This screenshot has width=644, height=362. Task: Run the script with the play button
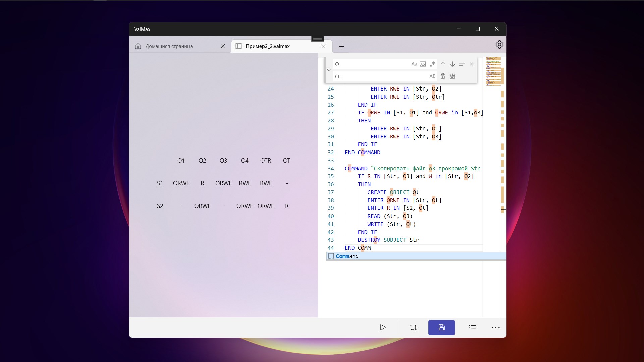pyautogui.click(x=383, y=327)
